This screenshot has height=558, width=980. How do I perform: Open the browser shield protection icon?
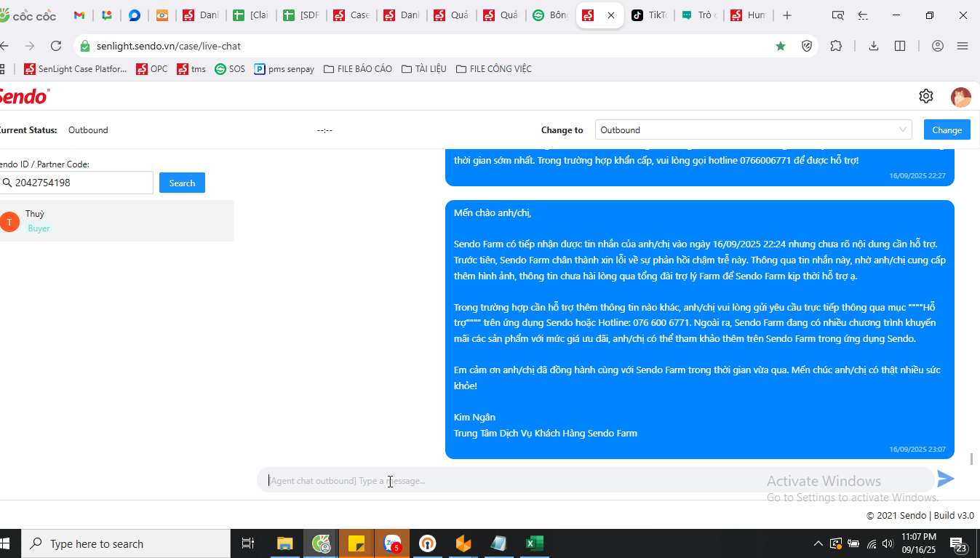click(x=807, y=46)
